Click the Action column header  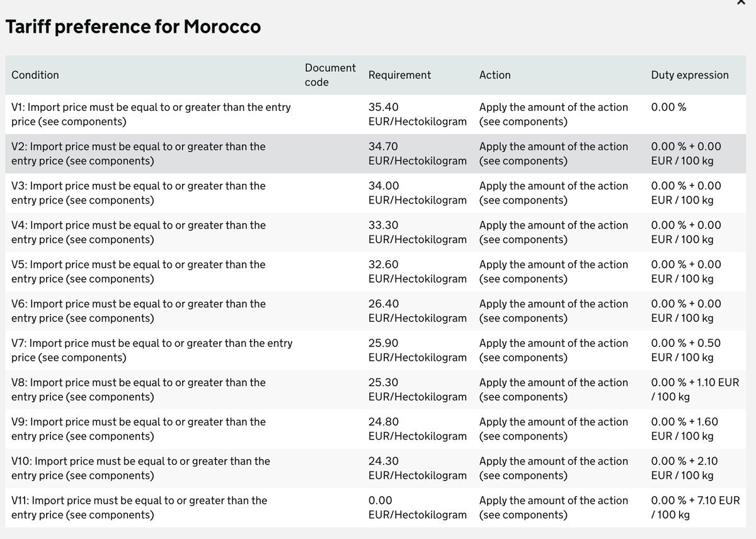click(495, 75)
